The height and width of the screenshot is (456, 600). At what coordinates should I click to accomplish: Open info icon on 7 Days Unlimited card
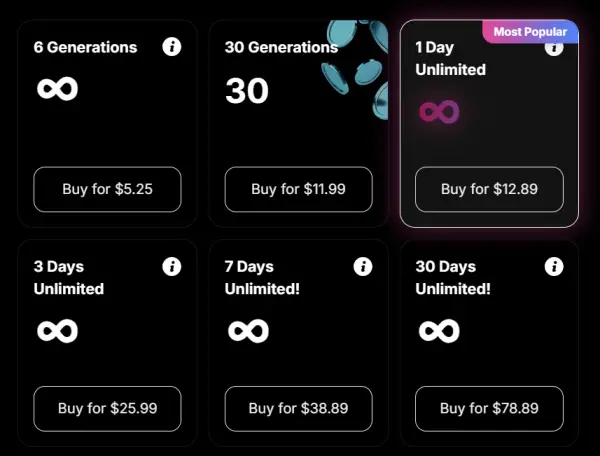point(363,266)
